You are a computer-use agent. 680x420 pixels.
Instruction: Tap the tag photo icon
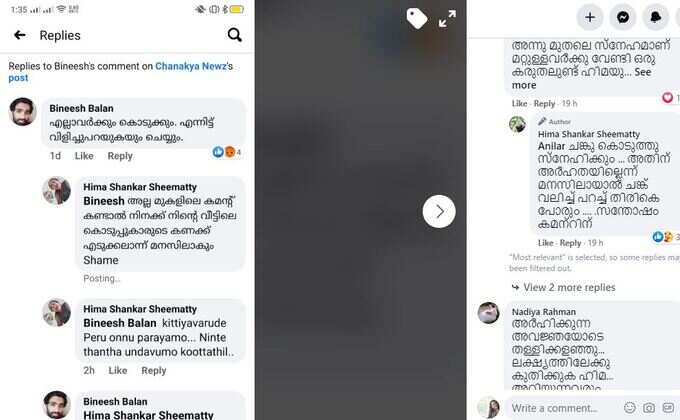coord(417,19)
